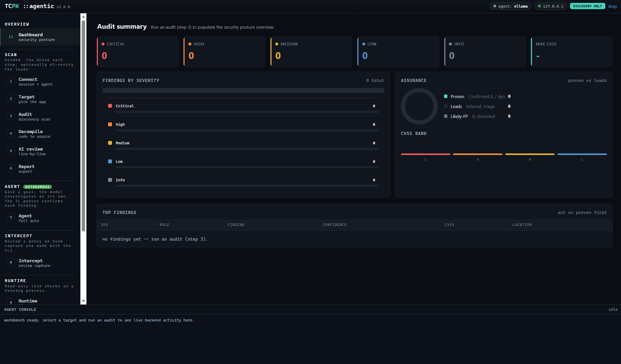This screenshot has width=621, height=364.
Task: Click the 127.0.0.1 connection pill
Action: (x=551, y=6)
